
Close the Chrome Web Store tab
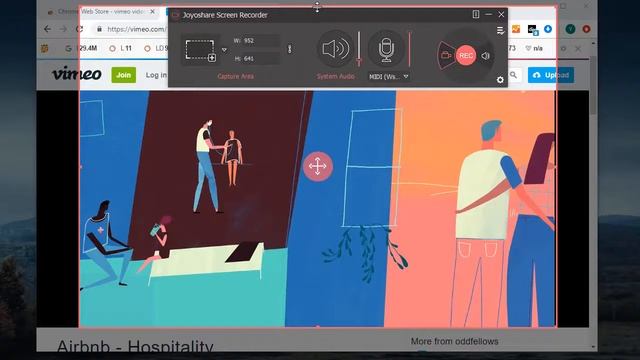click(152, 12)
